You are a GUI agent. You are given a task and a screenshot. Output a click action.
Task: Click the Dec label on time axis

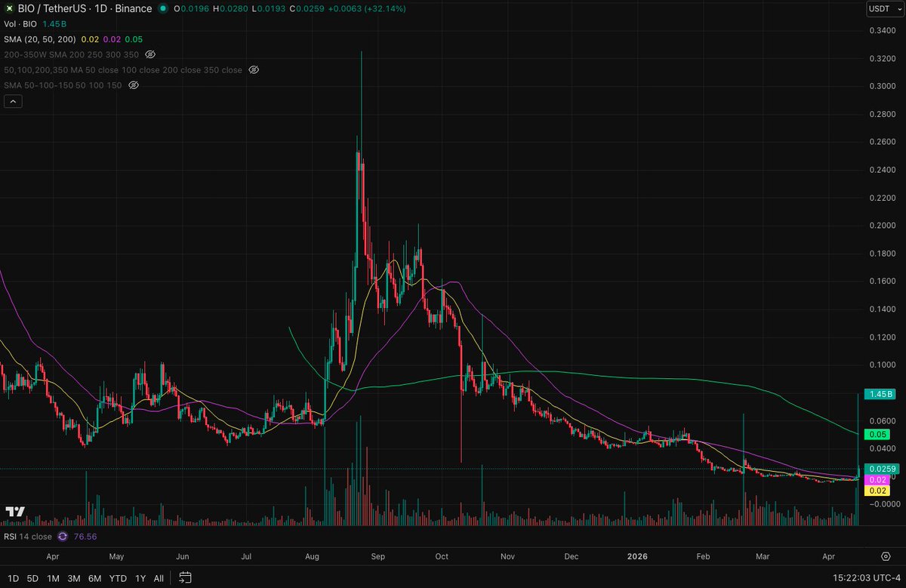point(572,556)
